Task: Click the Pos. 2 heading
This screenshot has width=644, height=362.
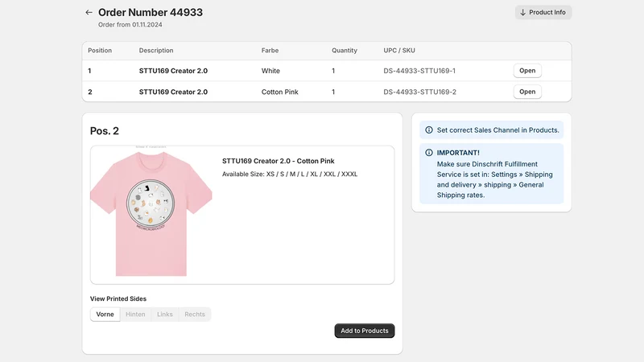Action: pyautogui.click(x=105, y=131)
